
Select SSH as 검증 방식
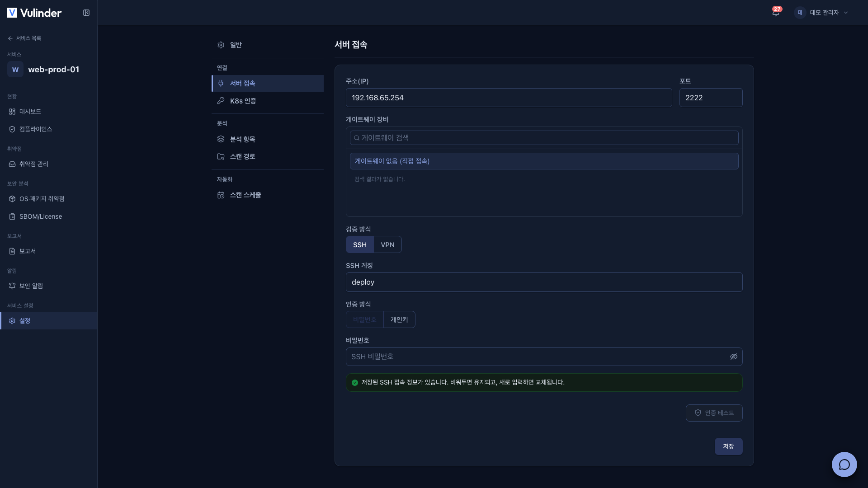360,244
